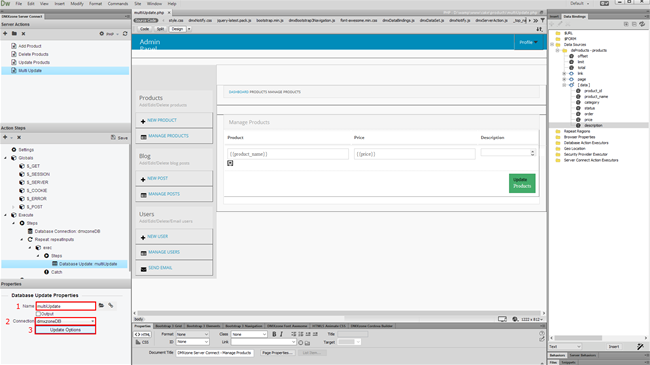Open the Bootstrap 3 Grid tab
This screenshot has width=650, height=365.
[x=169, y=326]
